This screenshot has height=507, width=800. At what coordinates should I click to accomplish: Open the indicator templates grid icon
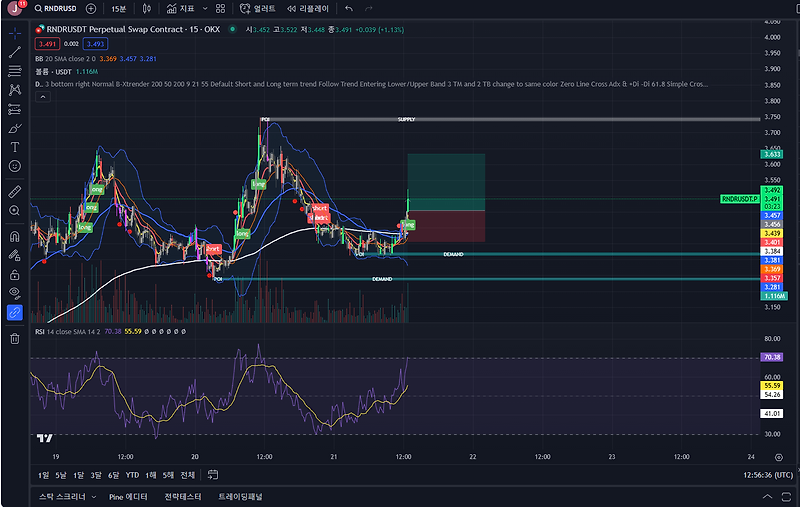point(220,9)
